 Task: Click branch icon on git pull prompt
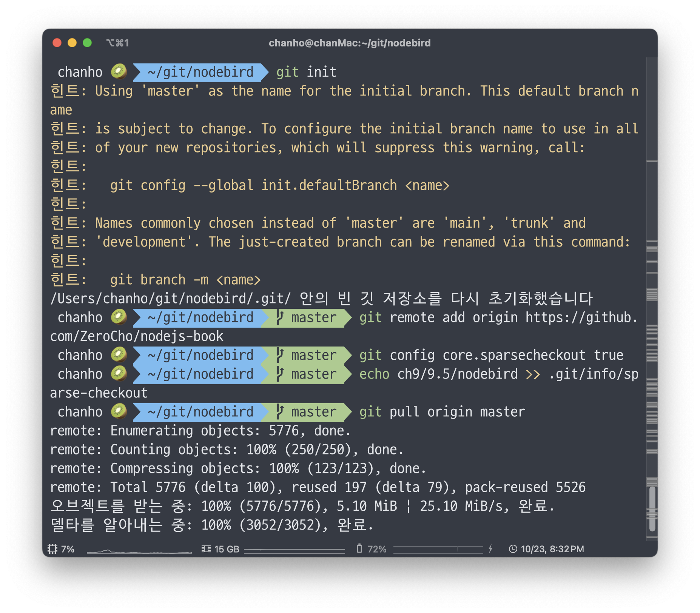[279, 412]
